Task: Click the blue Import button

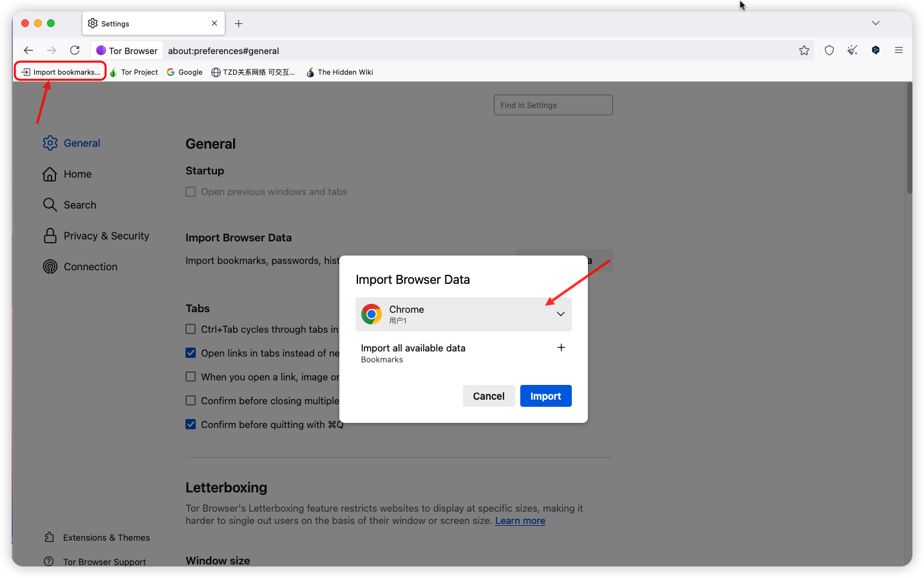Action: [545, 396]
